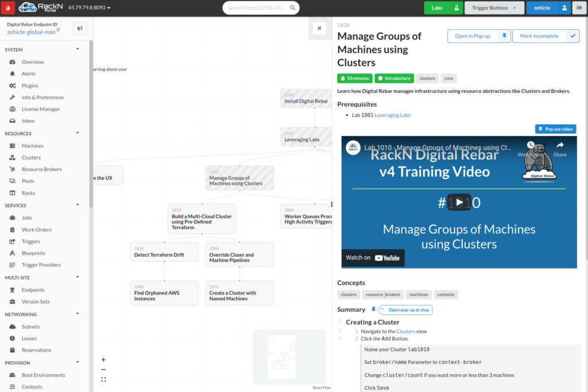Click the checkmark next to Mark Incomplete
The width and height of the screenshot is (588, 392).
572,36
